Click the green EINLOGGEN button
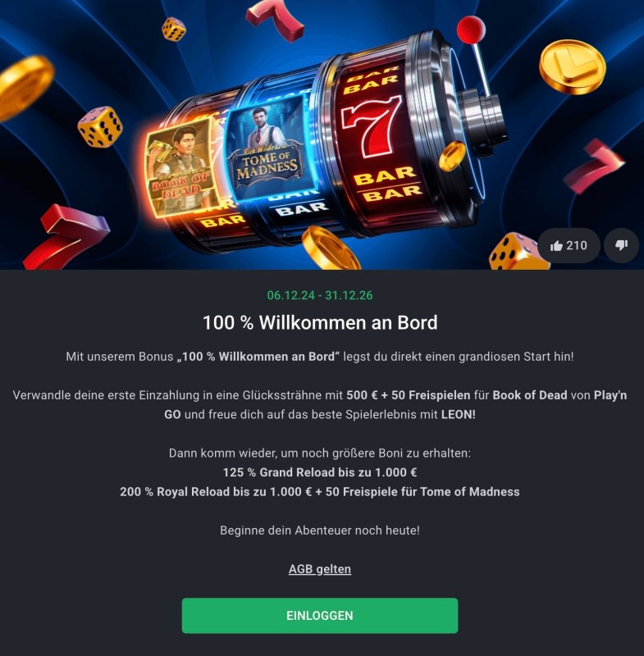644x656 pixels. 320,616
